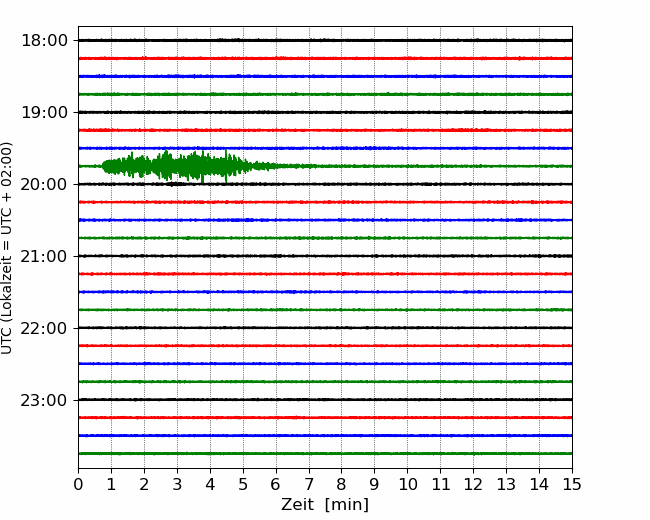Image resolution: width=650 pixels, height=520 pixels.
Task: Click the 'Zeit [min]' axis title
Action: 325,505
